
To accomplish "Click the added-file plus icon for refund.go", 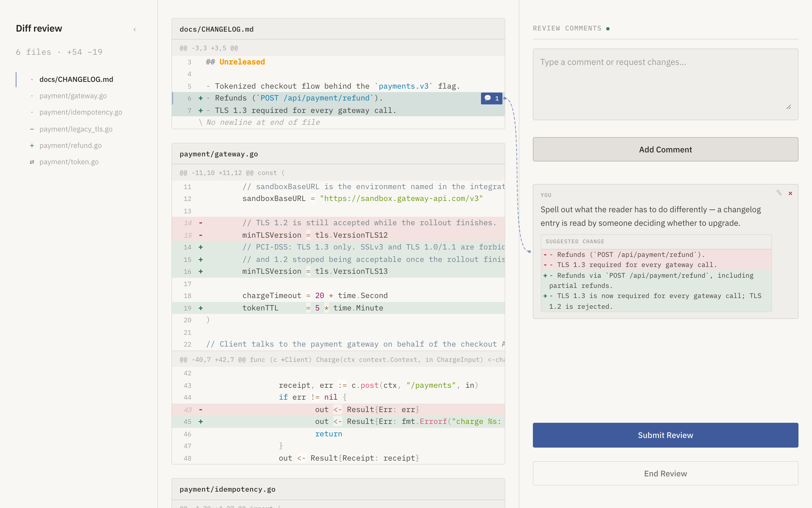I will (32, 145).
